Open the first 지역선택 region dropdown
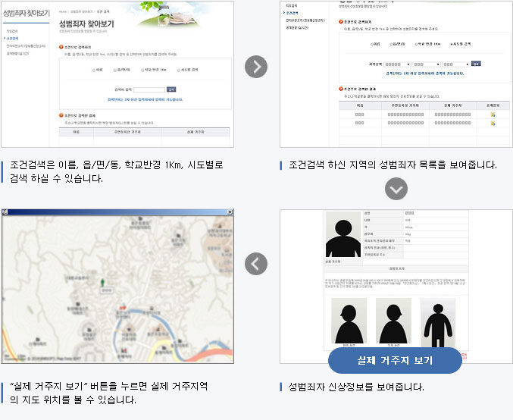 click(397, 64)
